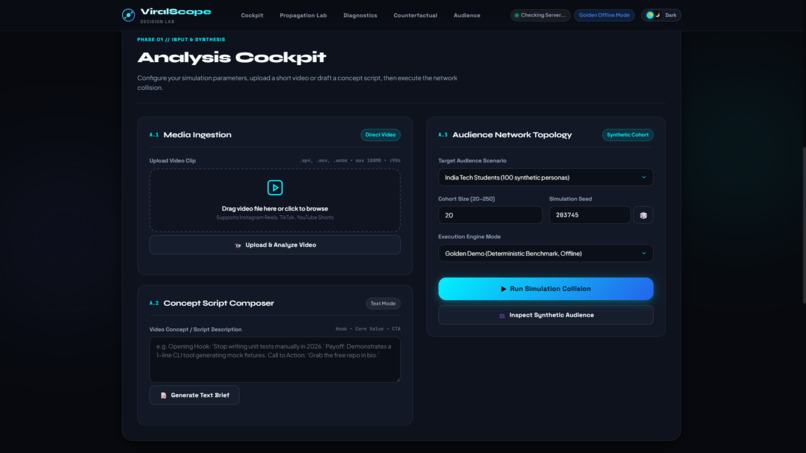Open the Target Audience Scenario dropdown
Image resolution: width=806 pixels, height=453 pixels.
(x=545, y=177)
